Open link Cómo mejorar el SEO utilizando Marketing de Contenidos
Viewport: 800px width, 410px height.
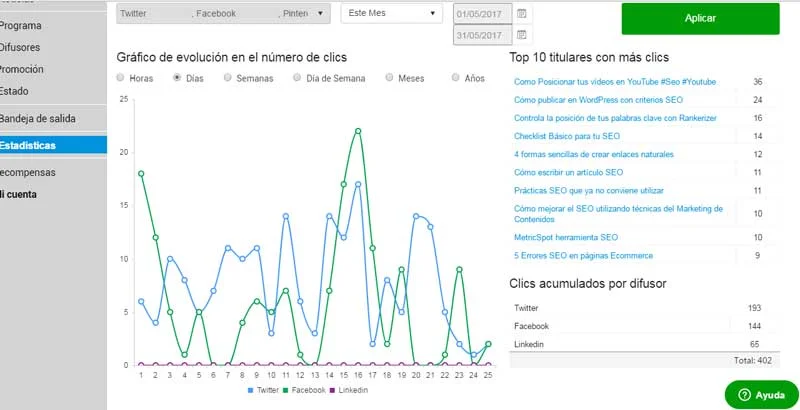coord(618,214)
